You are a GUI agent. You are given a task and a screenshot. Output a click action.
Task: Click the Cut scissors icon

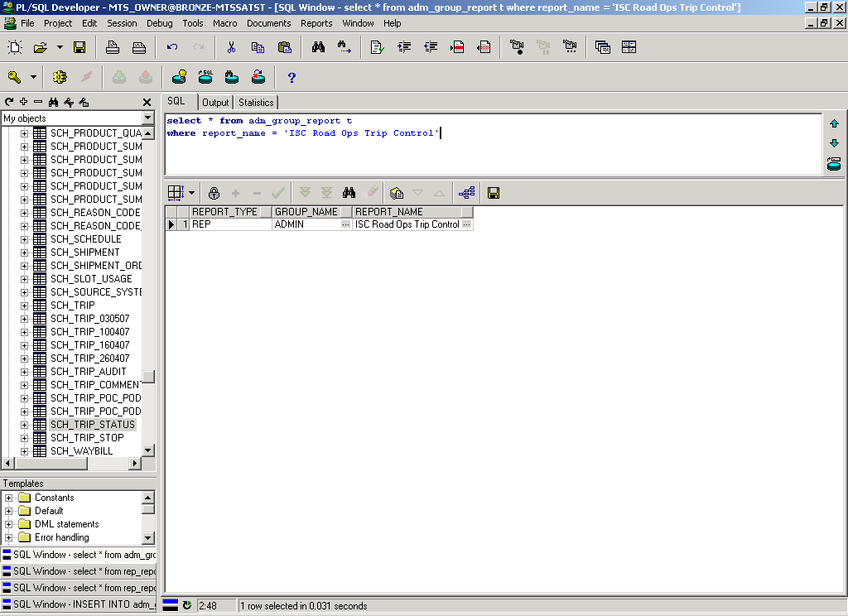tap(232, 47)
